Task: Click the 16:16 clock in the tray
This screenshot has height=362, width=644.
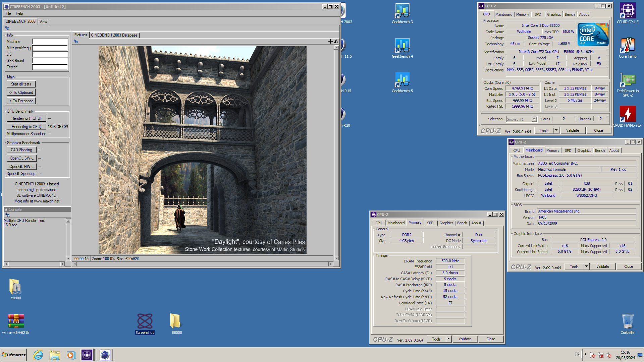Action: coord(625,352)
